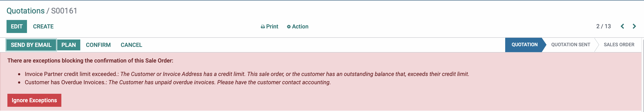644x112 pixels.
Task: Confirm the quotation
Action: coord(98,45)
